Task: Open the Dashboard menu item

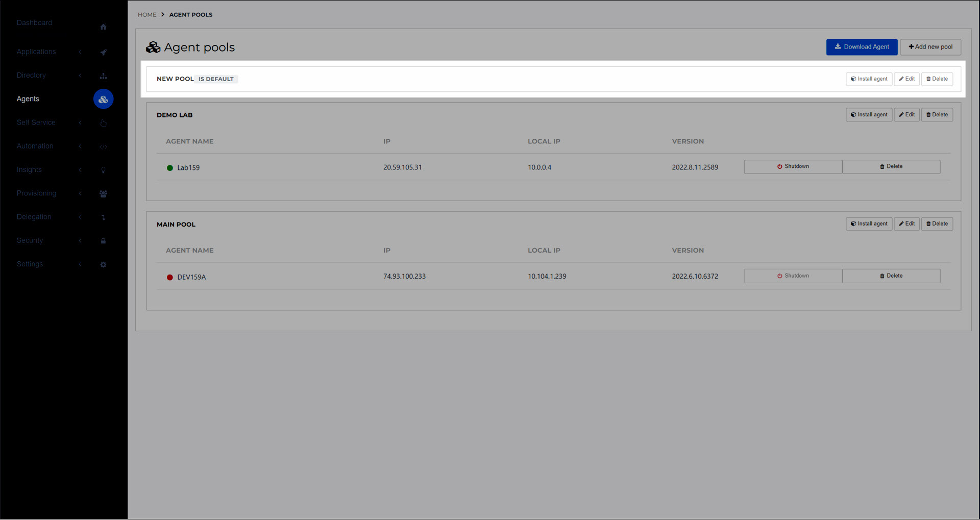Action: [x=34, y=23]
